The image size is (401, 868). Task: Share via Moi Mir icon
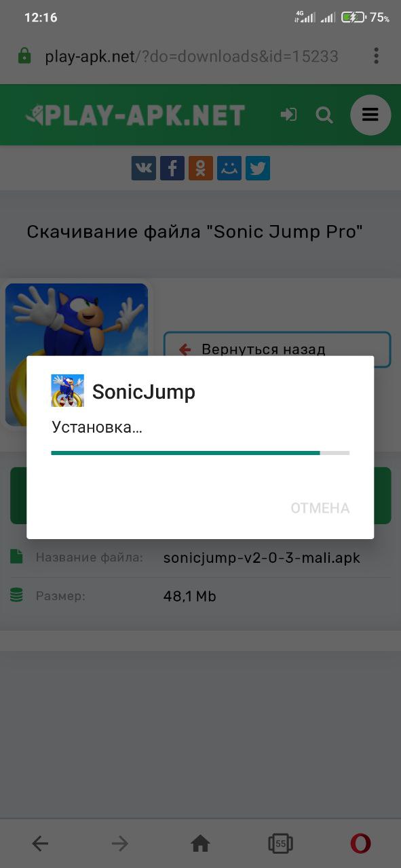click(229, 168)
